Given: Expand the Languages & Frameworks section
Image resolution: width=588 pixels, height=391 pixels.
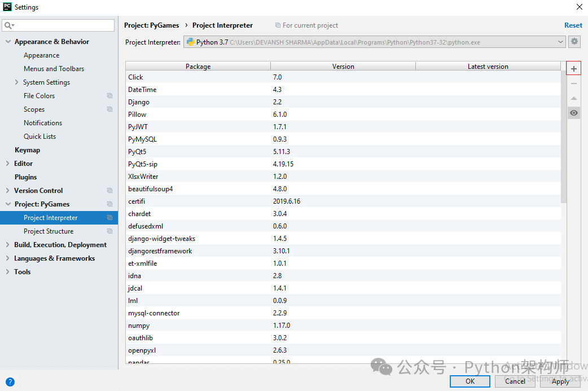Looking at the screenshot, I should click(8, 258).
